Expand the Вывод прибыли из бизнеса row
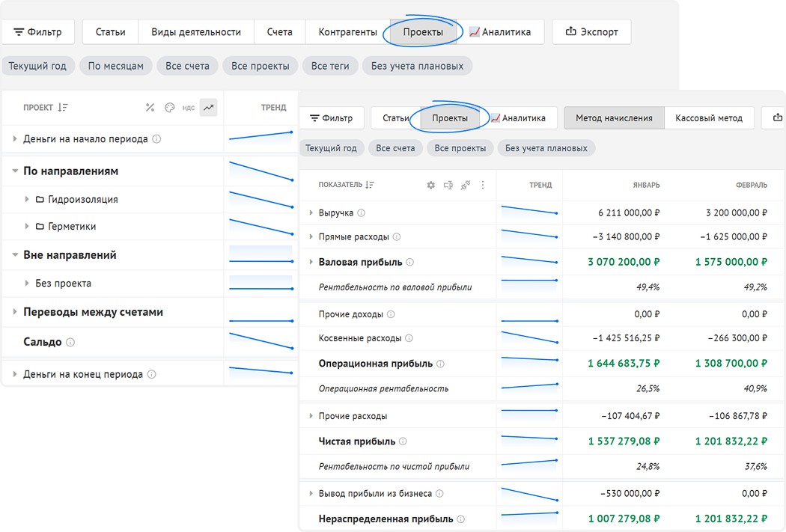This screenshot has height=532, width=786. (311, 493)
